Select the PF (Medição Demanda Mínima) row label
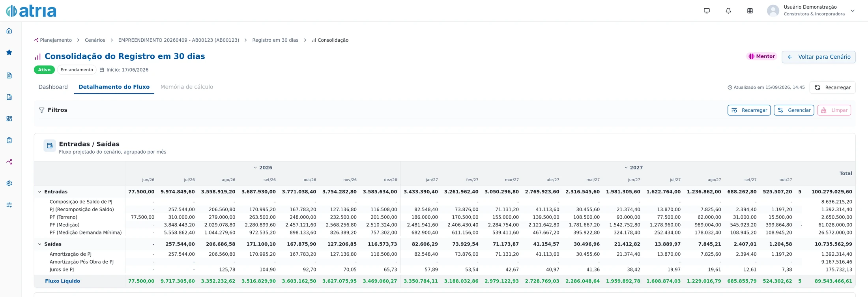This screenshot has height=297, width=868. [x=86, y=233]
